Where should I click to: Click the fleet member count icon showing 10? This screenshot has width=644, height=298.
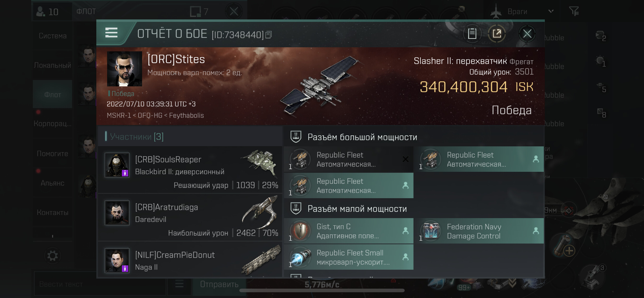[x=47, y=12]
